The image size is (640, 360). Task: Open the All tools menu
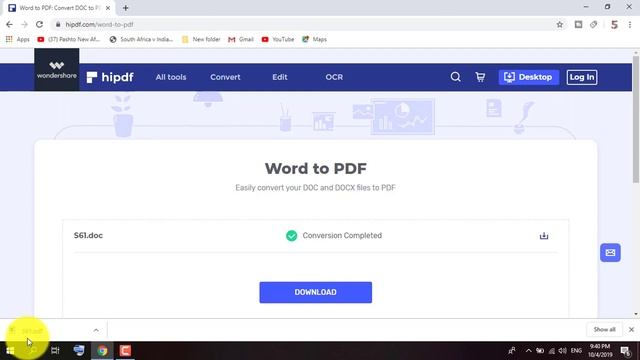tap(171, 77)
